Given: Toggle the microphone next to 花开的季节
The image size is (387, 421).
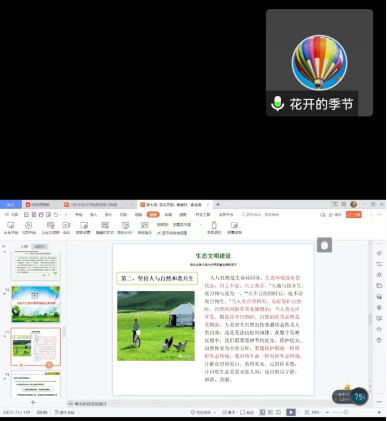Looking at the screenshot, I should (x=277, y=104).
